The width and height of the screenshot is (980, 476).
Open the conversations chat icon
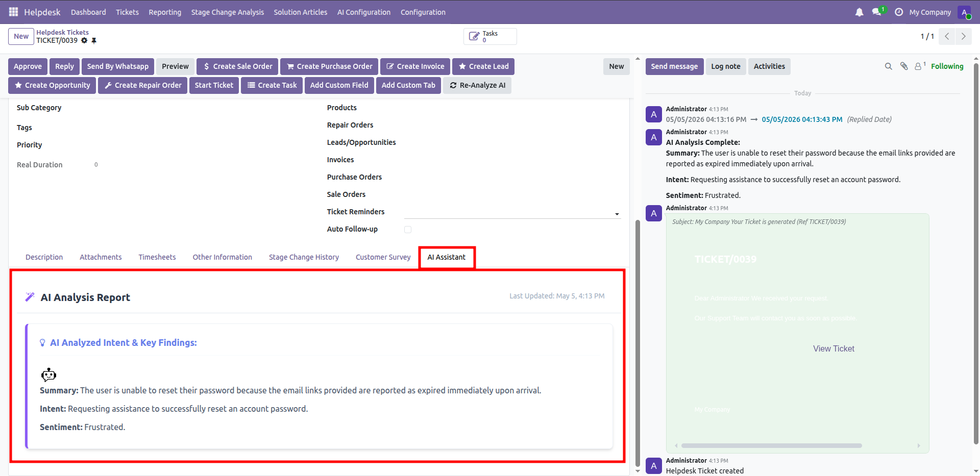877,12
